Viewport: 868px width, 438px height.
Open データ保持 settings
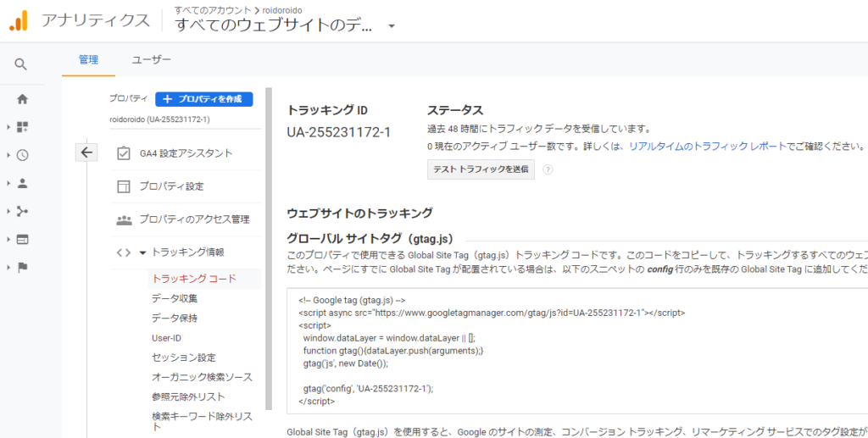tap(175, 318)
